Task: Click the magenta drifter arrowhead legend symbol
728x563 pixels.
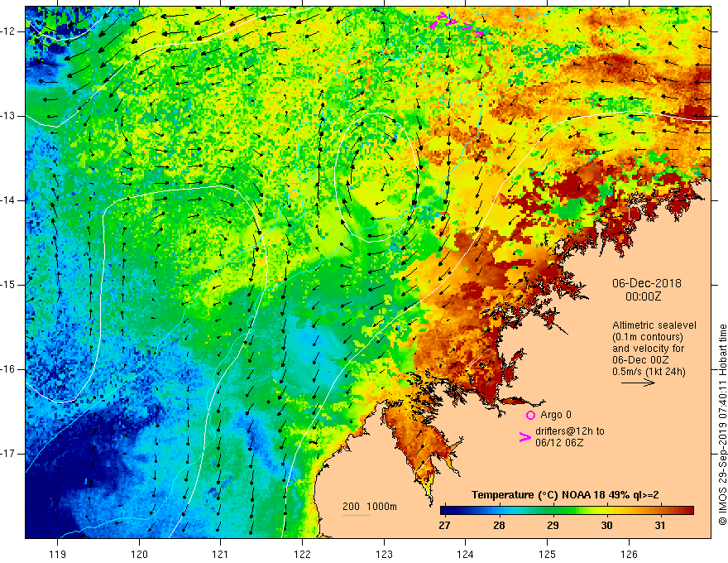Action: 525,437
